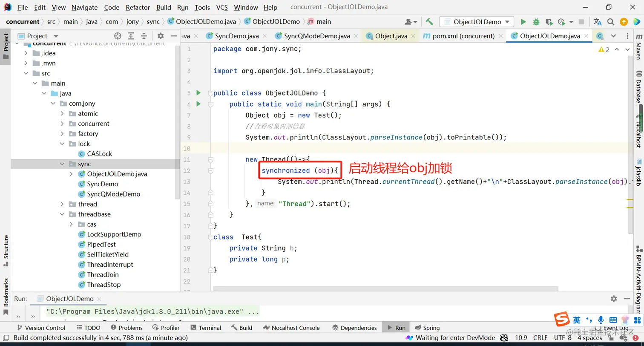Open Spring tool window
Screen dimensions: 644x346
[426, 328]
